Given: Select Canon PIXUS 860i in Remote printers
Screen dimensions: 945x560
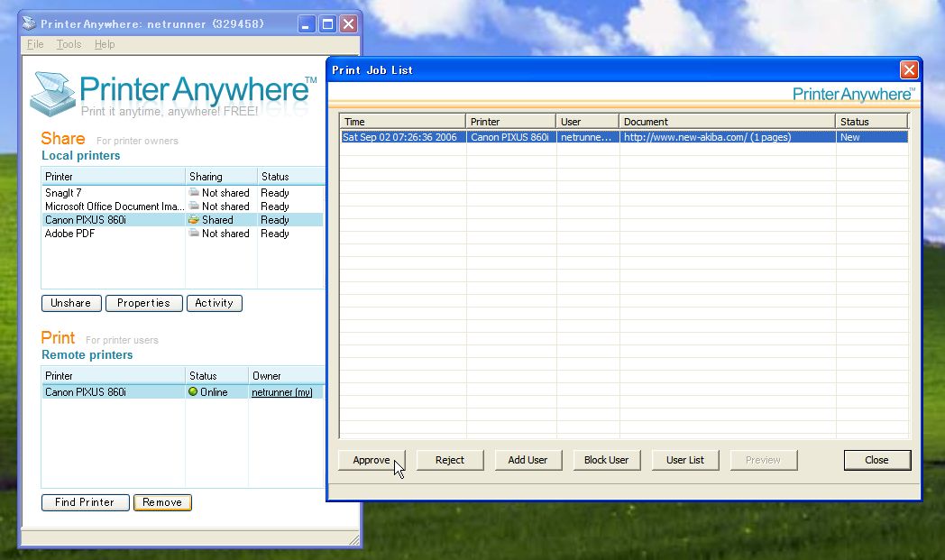Looking at the screenshot, I should pos(183,391).
